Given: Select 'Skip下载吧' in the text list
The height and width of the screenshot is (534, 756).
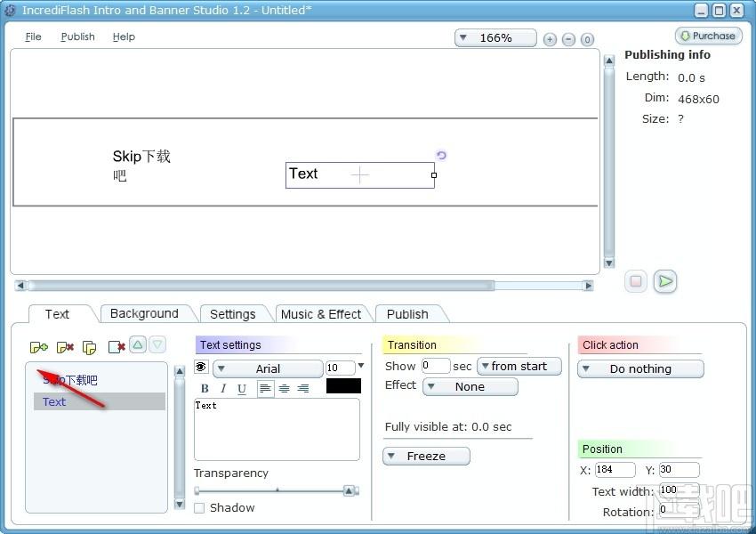Looking at the screenshot, I should pos(100,380).
